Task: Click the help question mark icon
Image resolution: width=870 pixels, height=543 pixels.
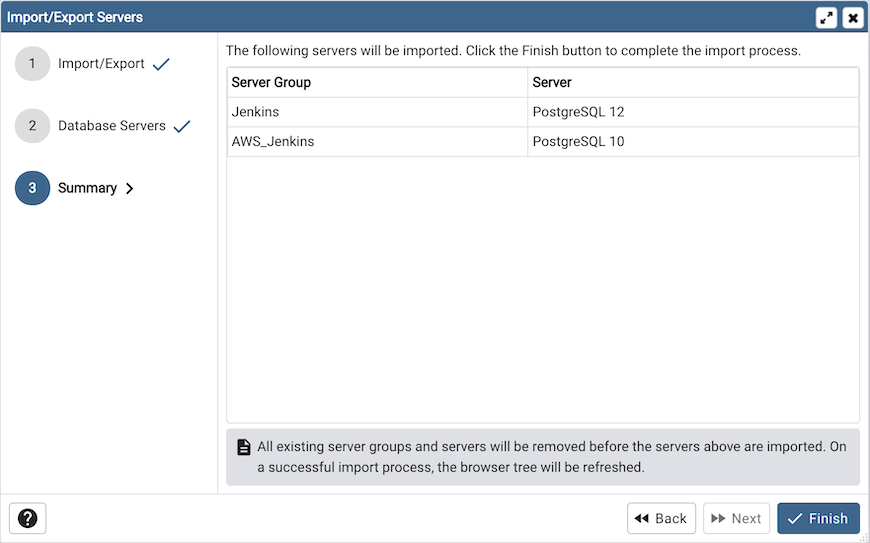Action: click(x=28, y=518)
